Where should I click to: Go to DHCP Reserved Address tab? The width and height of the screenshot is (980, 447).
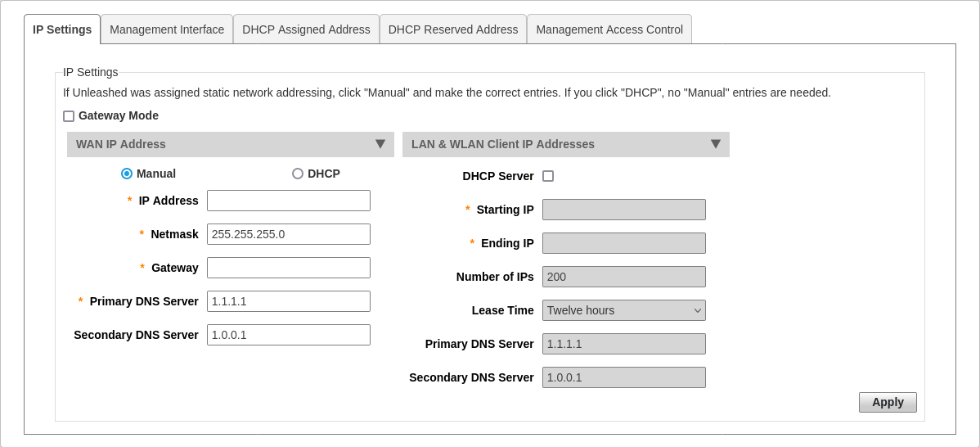[453, 29]
